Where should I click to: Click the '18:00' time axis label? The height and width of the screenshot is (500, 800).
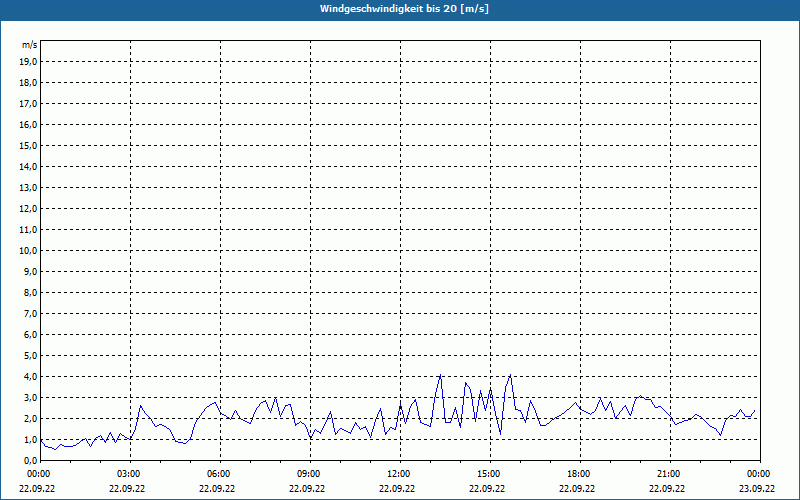581,474
